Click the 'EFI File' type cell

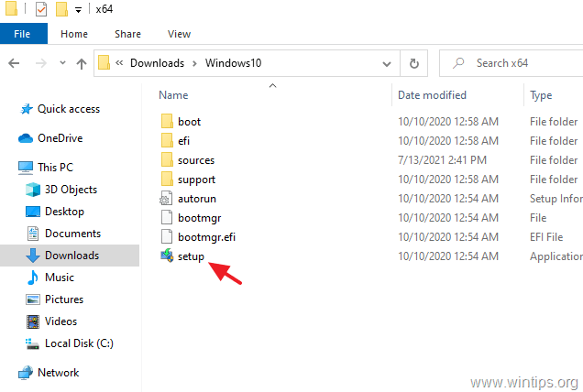click(x=546, y=237)
